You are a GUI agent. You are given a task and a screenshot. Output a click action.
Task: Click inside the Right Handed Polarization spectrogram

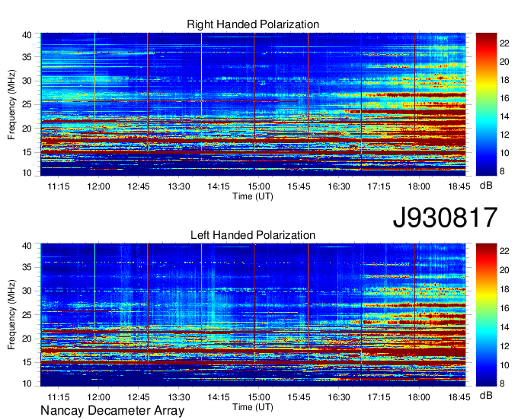(x=253, y=104)
